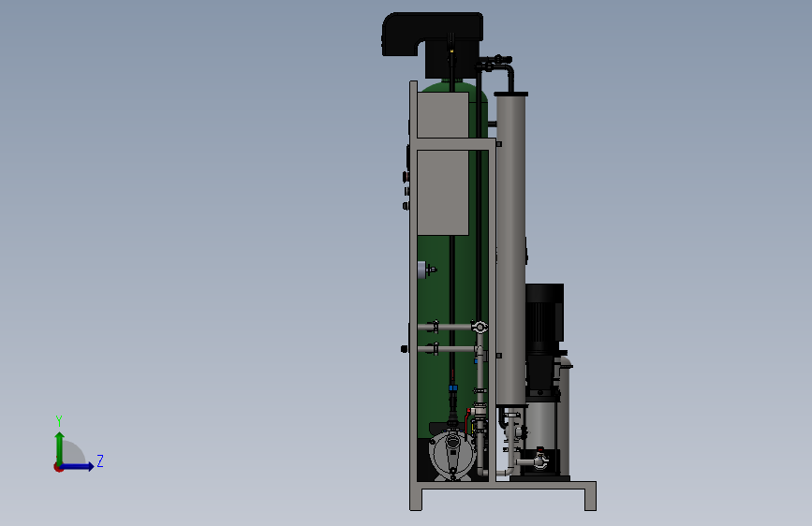Viewport: 812px width, 526px height.
Task: Select the round centrifugal pump at the bottom
Action: tap(452, 455)
